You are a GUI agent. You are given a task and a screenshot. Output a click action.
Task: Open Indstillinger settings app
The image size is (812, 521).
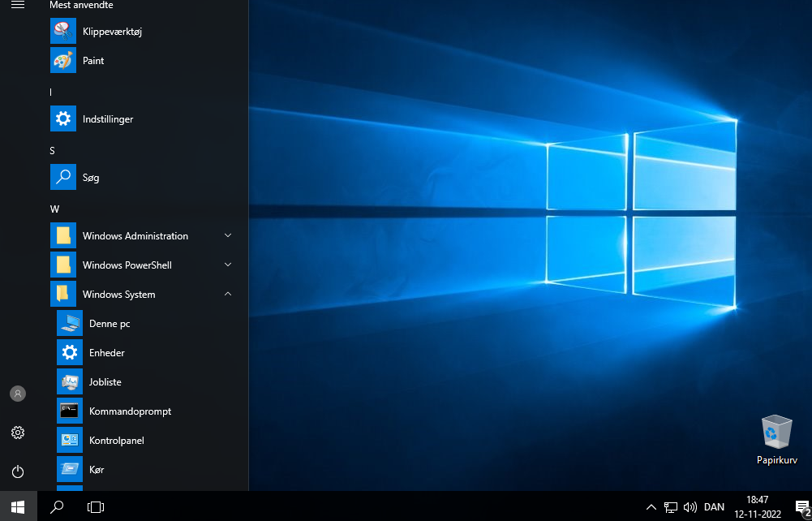[x=107, y=119]
